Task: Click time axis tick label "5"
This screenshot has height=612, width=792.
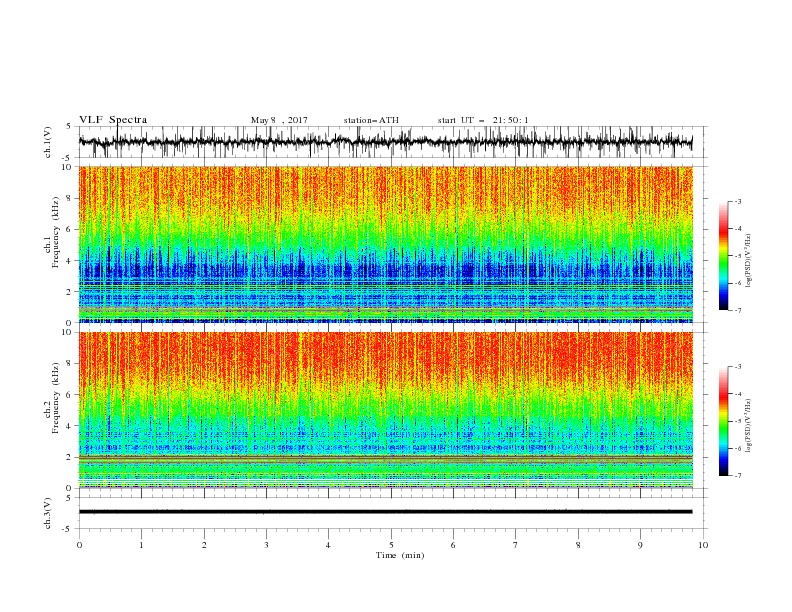Action: click(x=391, y=545)
